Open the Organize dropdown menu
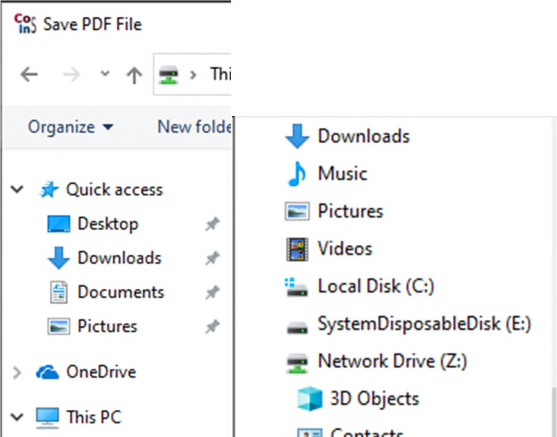The image size is (557, 437). click(70, 127)
